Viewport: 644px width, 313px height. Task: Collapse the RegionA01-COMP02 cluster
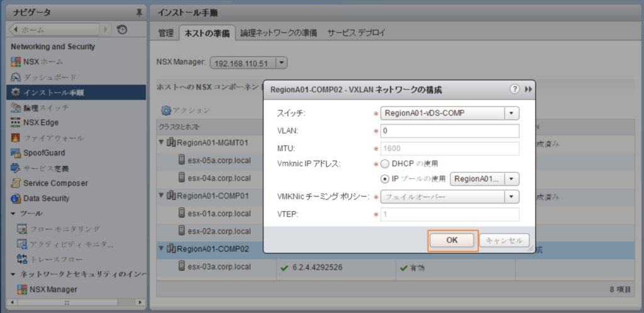162,248
